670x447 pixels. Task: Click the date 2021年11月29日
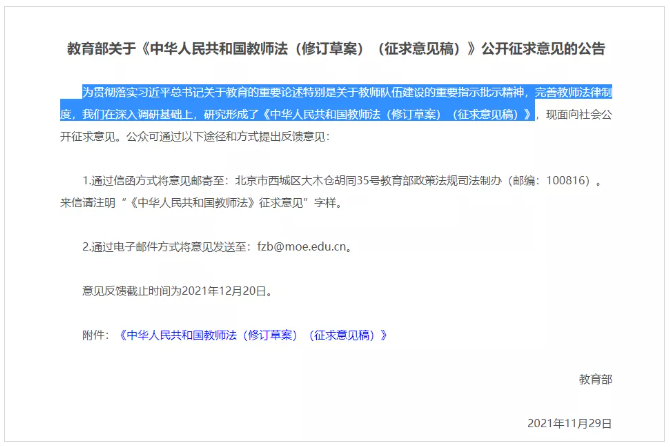[570, 423]
